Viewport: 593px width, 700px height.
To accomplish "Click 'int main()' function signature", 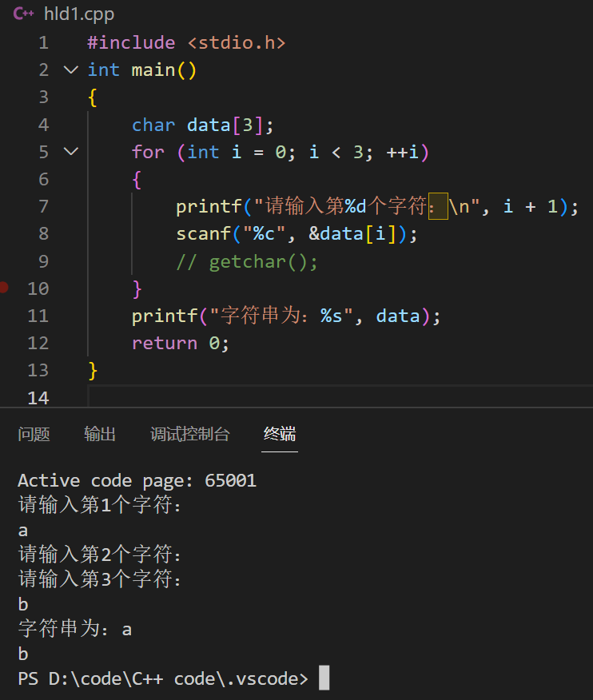I will (141, 70).
